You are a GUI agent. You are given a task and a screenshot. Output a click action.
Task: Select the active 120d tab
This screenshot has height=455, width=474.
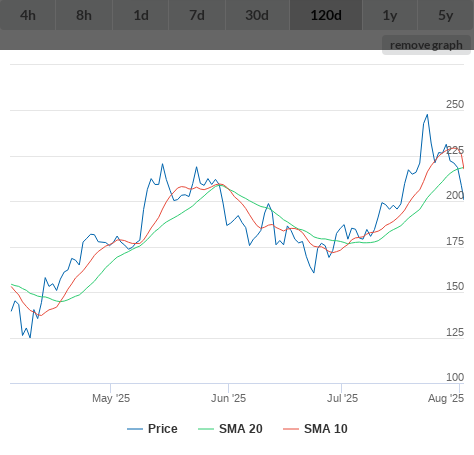tap(326, 15)
